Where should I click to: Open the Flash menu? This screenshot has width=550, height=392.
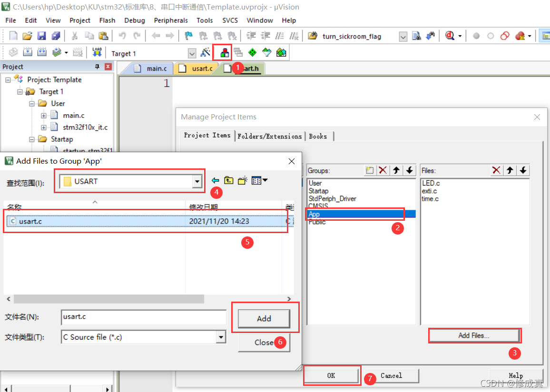coord(107,20)
